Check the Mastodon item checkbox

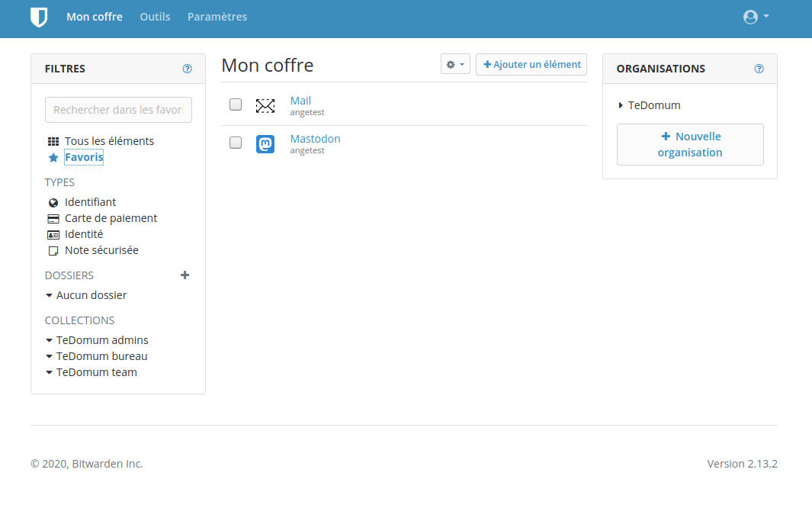pyautogui.click(x=236, y=143)
